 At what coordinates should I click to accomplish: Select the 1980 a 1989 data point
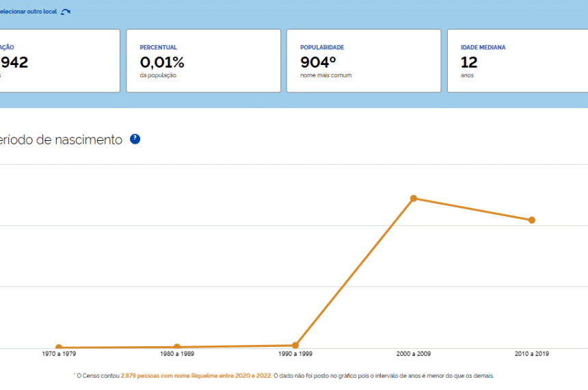[177, 347]
